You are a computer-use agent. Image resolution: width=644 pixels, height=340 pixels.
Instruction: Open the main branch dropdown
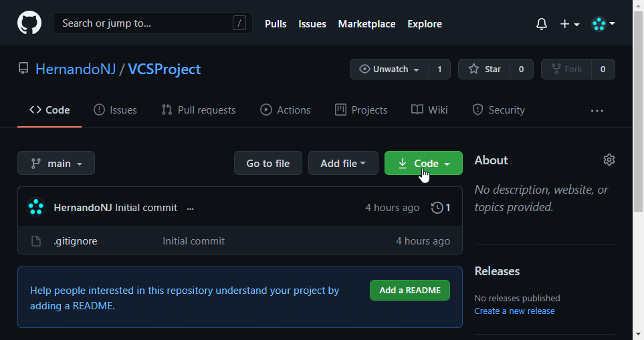[x=56, y=164]
